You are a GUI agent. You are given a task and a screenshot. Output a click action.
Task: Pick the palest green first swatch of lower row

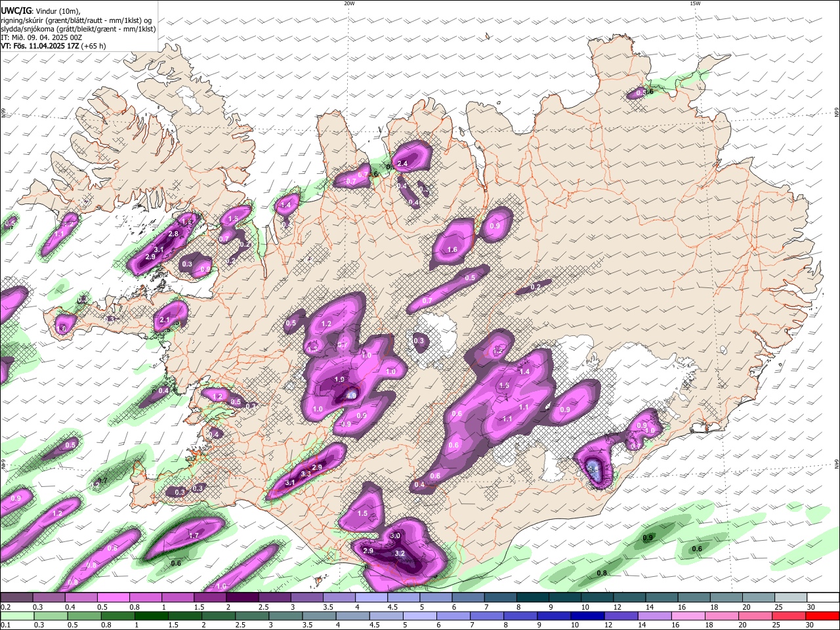point(17,616)
